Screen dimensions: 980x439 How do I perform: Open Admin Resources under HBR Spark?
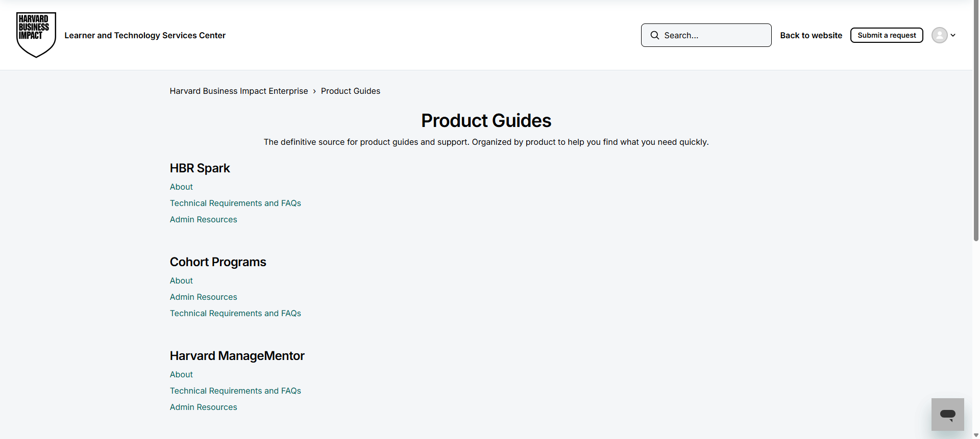203,219
